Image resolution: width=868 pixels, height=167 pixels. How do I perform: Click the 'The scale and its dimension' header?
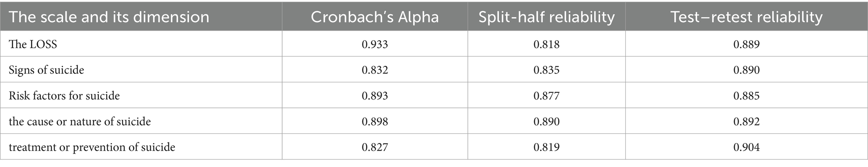109,17
